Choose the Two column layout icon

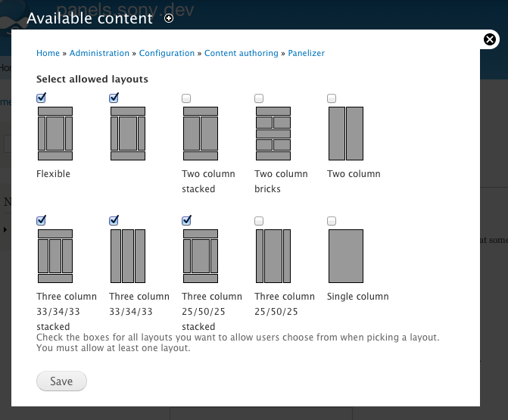coord(345,133)
